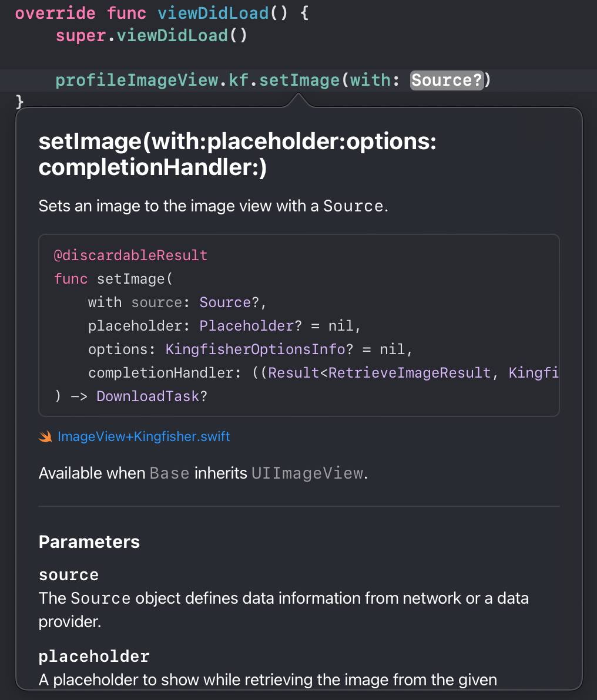Click the popup title setImage heading
The image size is (597, 700).
(237, 154)
